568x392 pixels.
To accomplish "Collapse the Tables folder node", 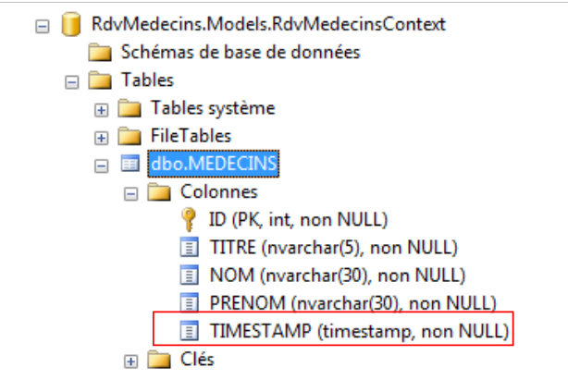I will point(71,81).
